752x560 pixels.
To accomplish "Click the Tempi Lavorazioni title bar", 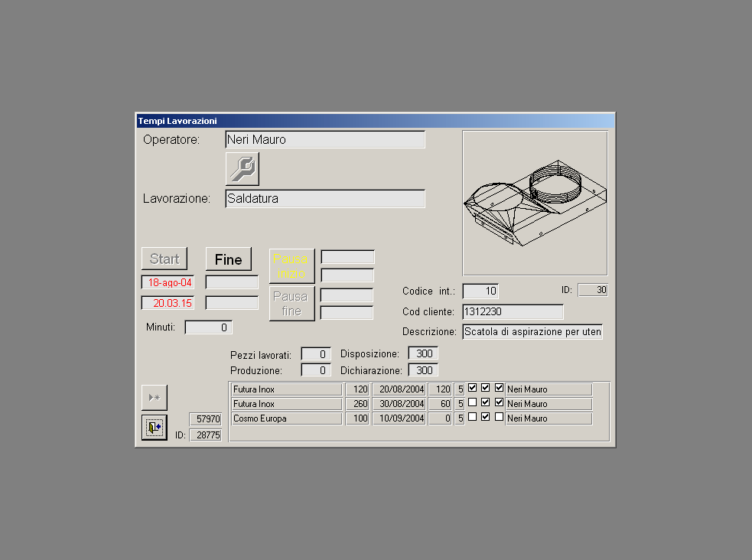I will tap(376, 121).
